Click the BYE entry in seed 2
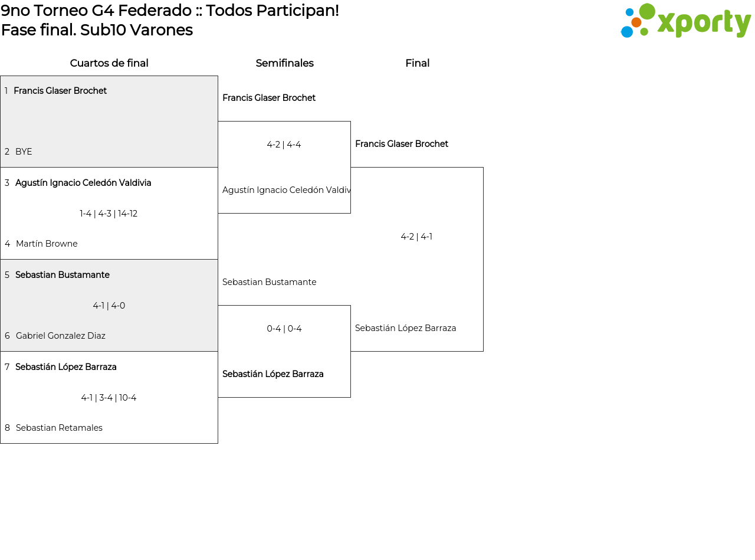 (24, 152)
